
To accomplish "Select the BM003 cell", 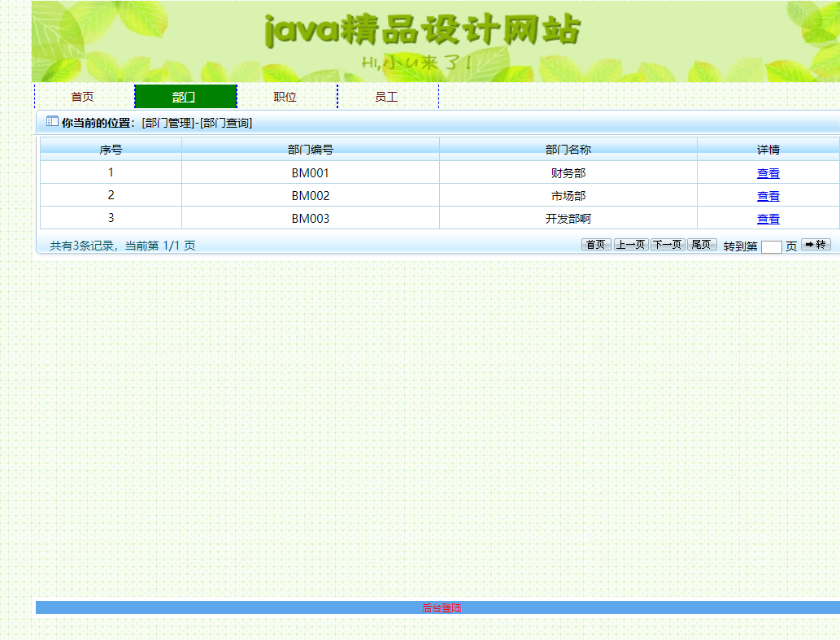I will point(311,219).
